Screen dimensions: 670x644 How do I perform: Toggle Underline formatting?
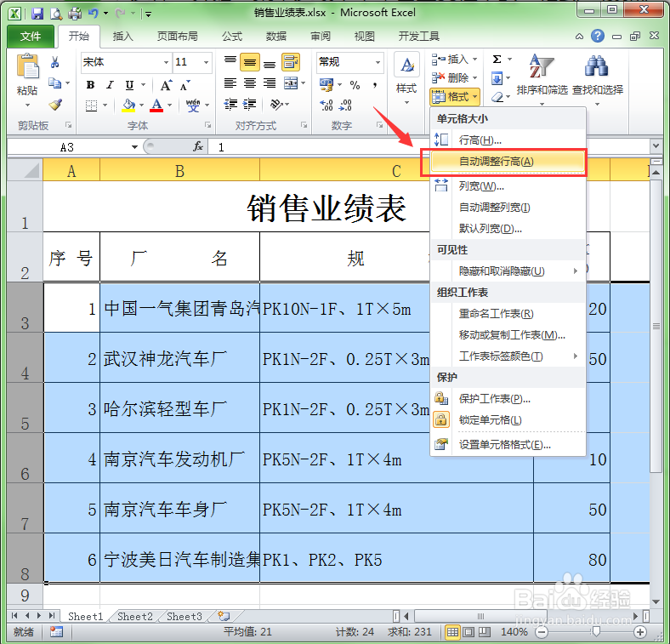pos(129,85)
